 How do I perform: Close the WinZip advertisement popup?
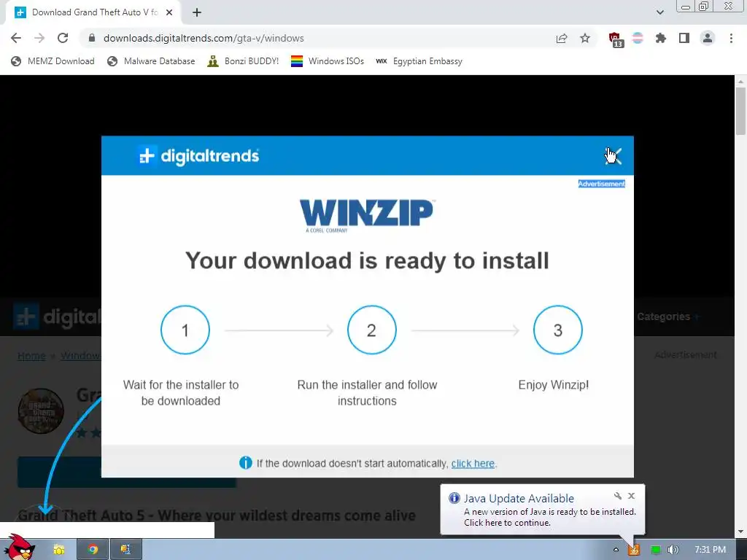pos(614,156)
